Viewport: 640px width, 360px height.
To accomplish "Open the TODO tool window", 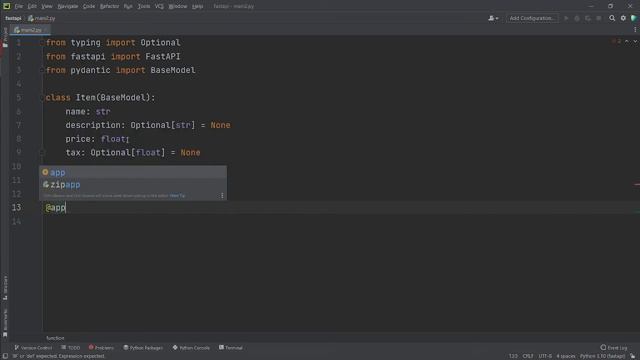I will tap(71, 348).
